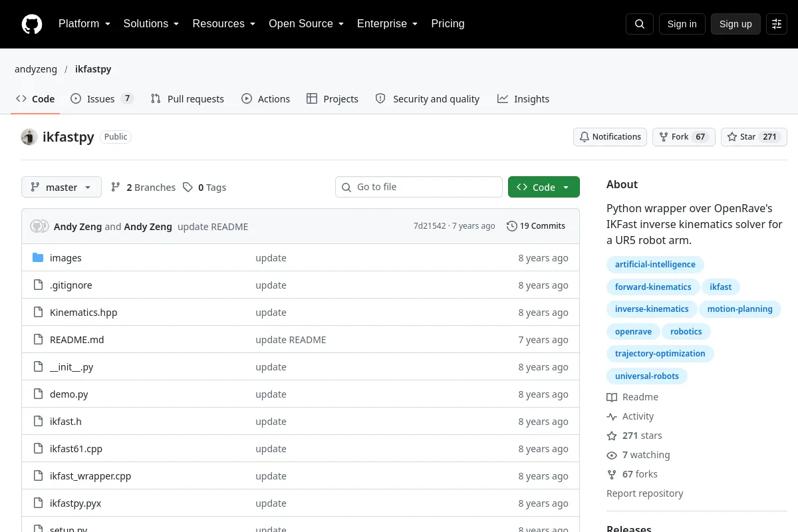Fork the repository
The image size is (798, 532).
(x=684, y=137)
